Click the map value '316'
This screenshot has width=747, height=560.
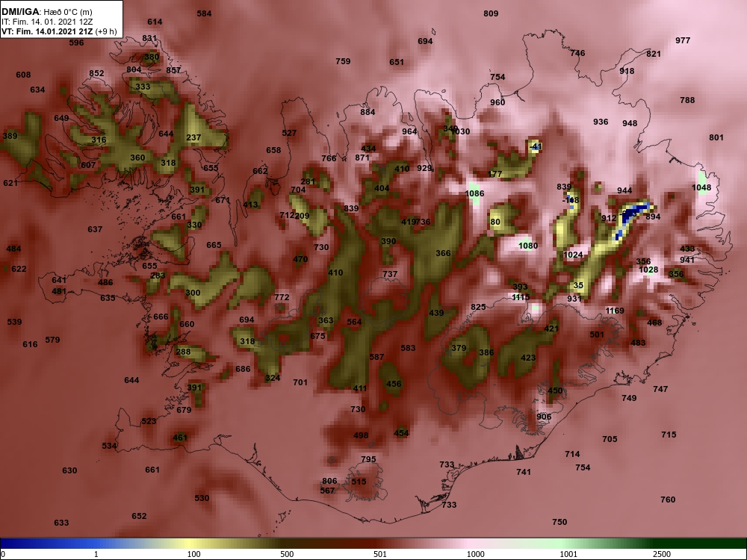[x=99, y=140]
